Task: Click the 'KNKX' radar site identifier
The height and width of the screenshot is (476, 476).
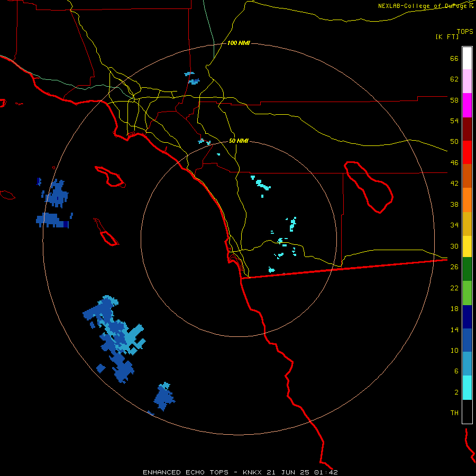Action: pos(252,472)
